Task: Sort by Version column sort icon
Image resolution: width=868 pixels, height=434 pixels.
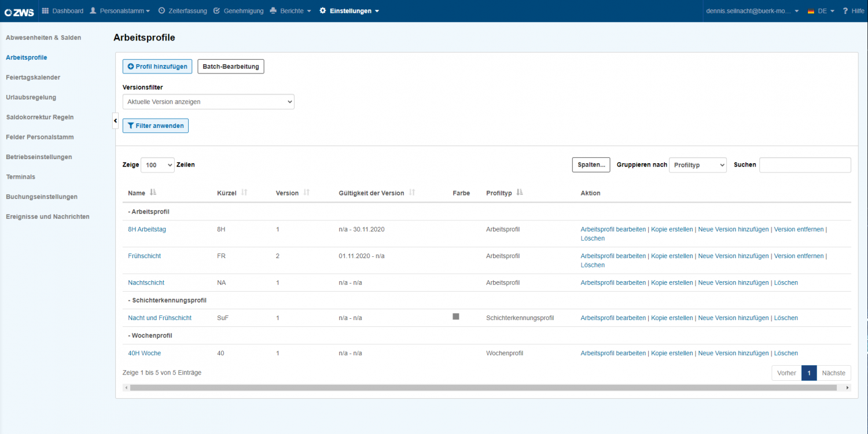Action: (x=307, y=193)
